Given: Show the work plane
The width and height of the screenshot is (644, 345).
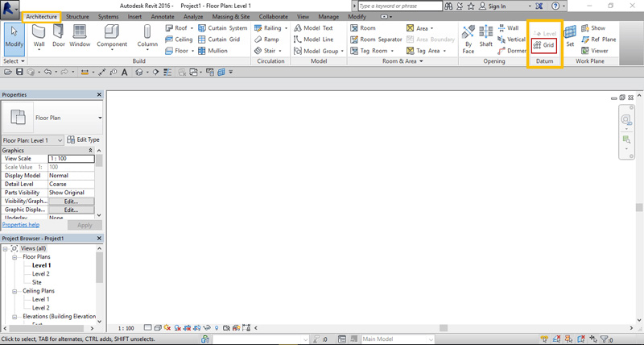Looking at the screenshot, I should 593,28.
